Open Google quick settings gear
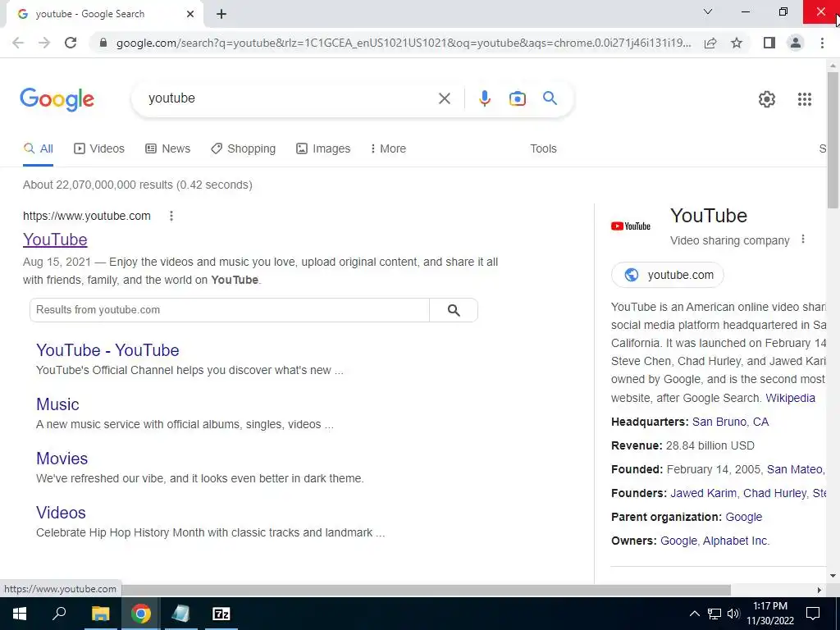The image size is (840, 630). (x=767, y=99)
